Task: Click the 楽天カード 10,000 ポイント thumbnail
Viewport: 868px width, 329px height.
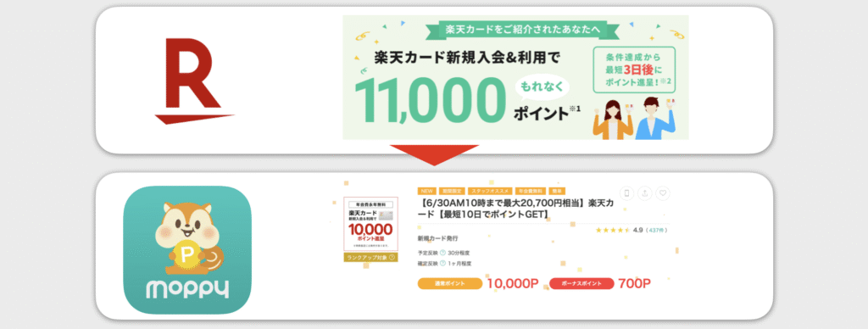Action: tap(370, 224)
